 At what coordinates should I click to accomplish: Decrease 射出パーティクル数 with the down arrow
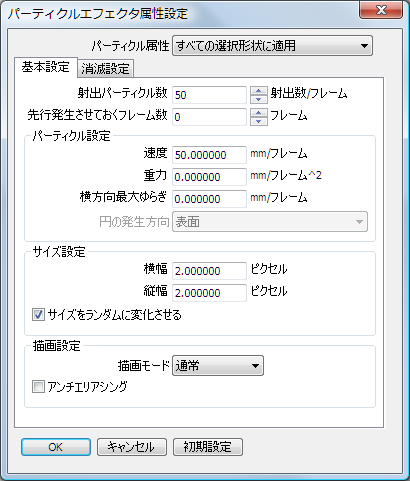coord(259,99)
